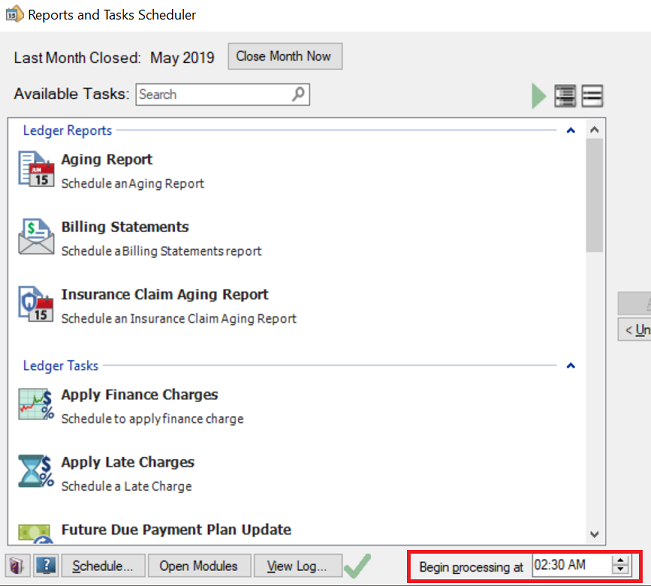This screenshot has width=651, height=586.
Task: Click the Aging Report calendar icon
Action: click(36, 169)
